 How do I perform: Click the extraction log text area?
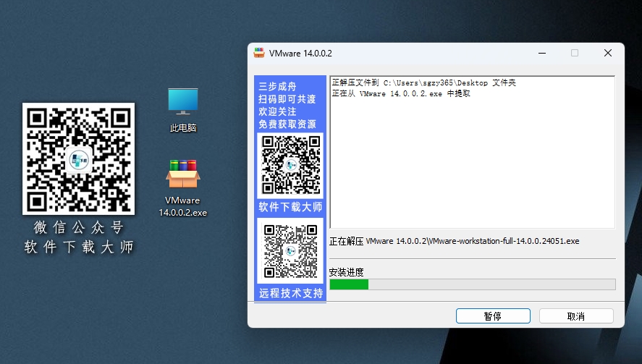click(472, 152)
